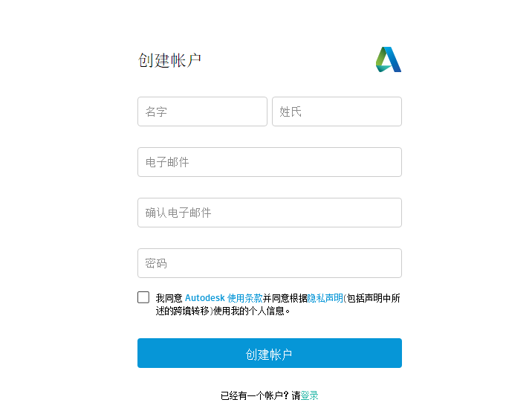Tick the terms agreement checkbox

tap(143, 297)
